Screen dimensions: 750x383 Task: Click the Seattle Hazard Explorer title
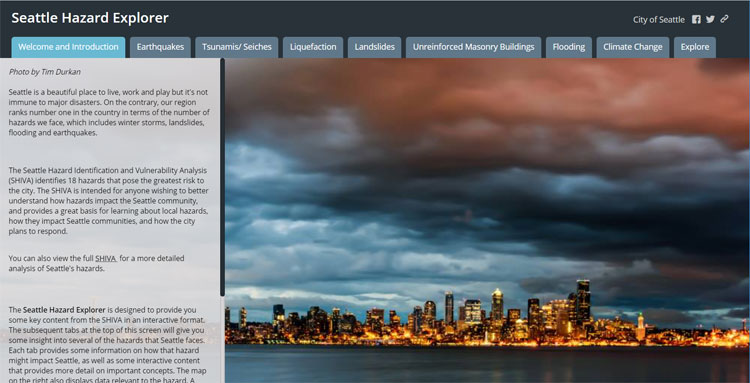click(90, 18)
